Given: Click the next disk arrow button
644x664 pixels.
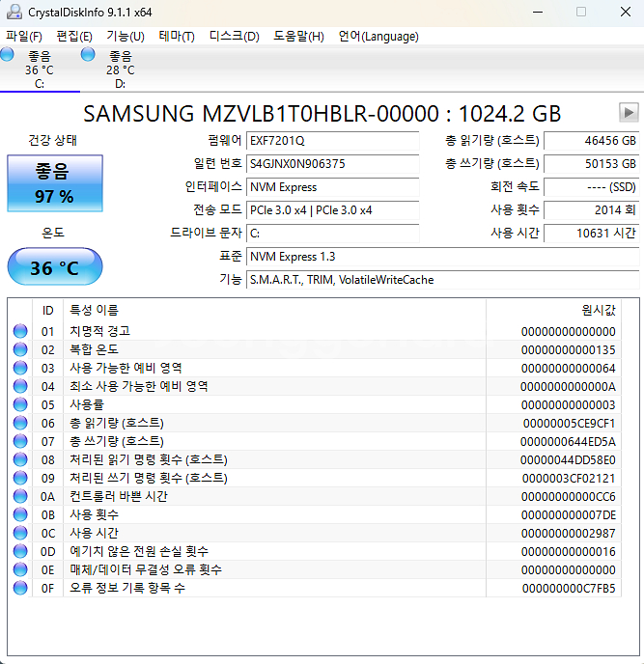Looking at the screenshot, I should coord(628,112).
